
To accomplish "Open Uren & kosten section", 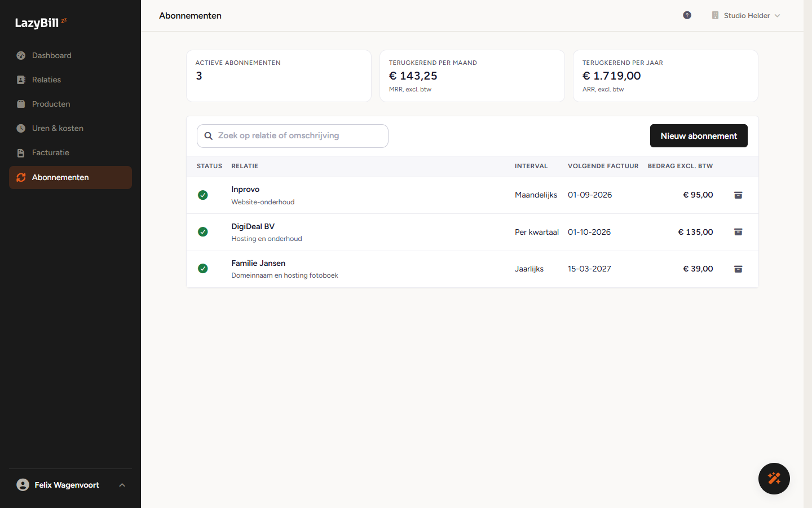I will (x=70, y=128).
